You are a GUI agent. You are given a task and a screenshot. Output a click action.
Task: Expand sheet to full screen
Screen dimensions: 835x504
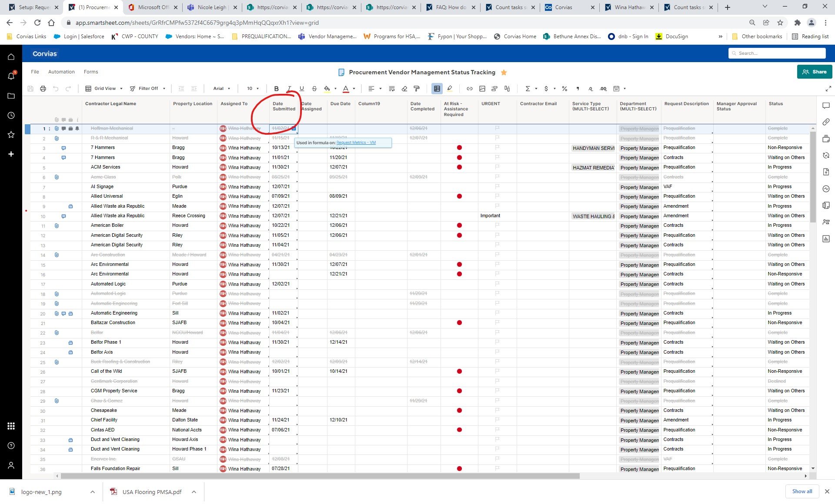click(828, 89)
